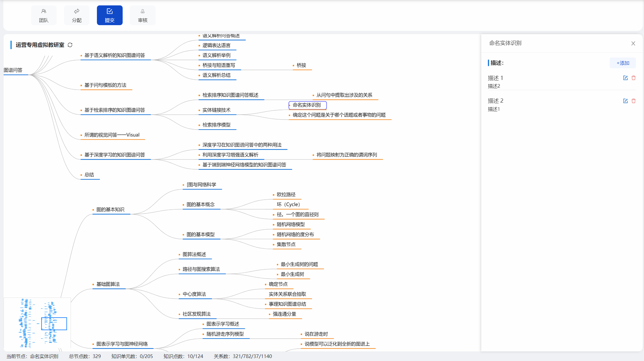Select node 图表示学习与图神经网络
Image resolution: width=644 pixels, height=361 pixels.
click(x=122, y=344)
